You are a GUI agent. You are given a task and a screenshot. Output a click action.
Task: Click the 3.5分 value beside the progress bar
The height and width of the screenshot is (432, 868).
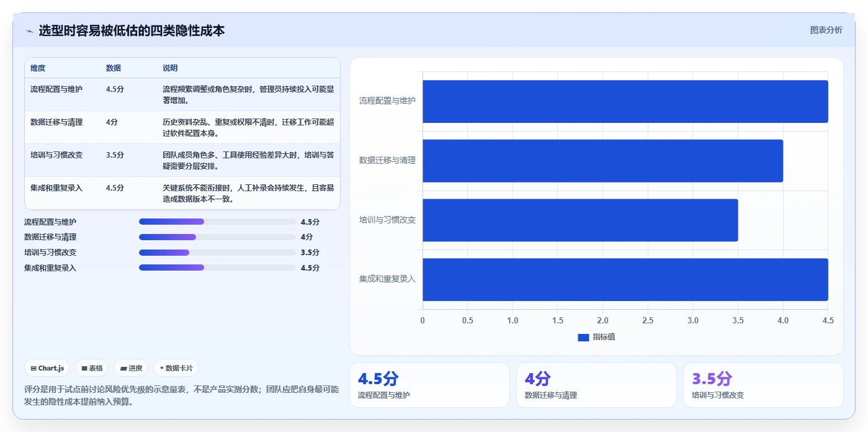[310, 253]
